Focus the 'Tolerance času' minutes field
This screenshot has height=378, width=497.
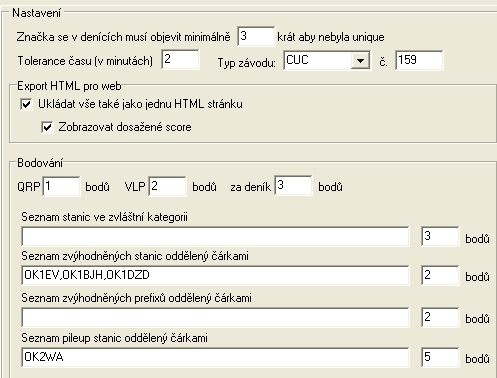coord(180,60)
